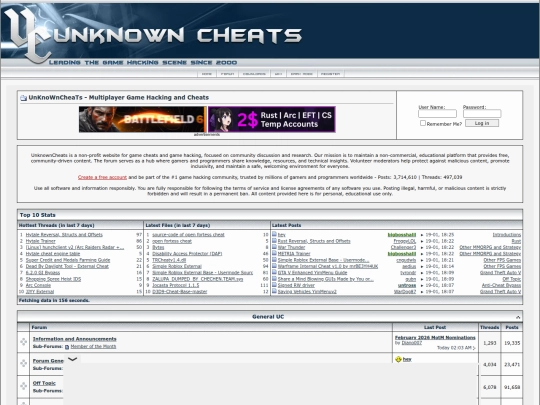This screenshot has height=405, width=540.
Task: Open source-code of open fortess cheat file
Action: click(x=188, y=235)
